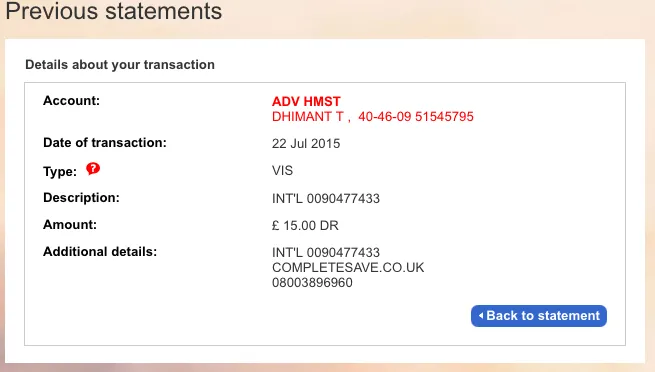Click the Back to statement button
This screenshot has height=372, width=655.
pos(538,316)
